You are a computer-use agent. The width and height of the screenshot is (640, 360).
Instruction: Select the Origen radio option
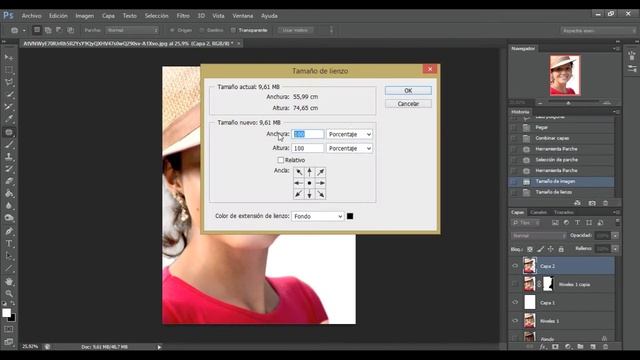pos(172,30)
